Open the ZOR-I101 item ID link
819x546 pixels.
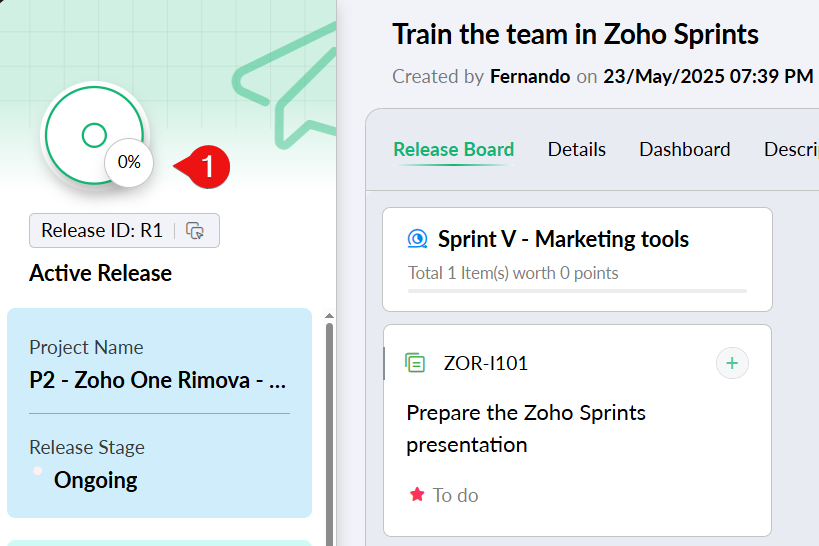[x=485, y=363]
